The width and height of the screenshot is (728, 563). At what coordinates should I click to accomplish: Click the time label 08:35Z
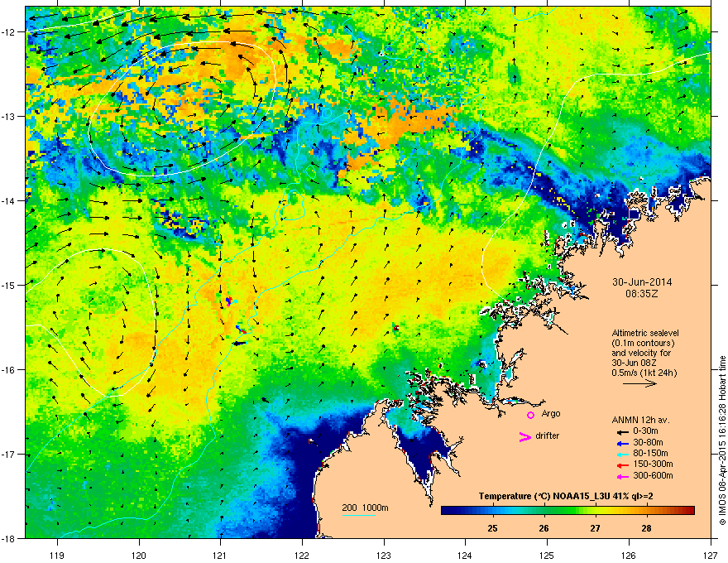[642, 294]
